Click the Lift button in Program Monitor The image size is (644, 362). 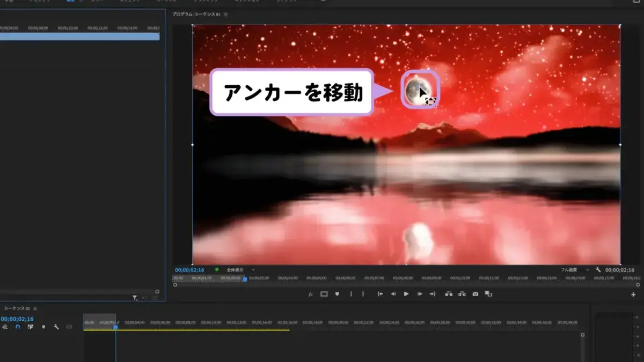pyautogui.click(x=449, y=294)
